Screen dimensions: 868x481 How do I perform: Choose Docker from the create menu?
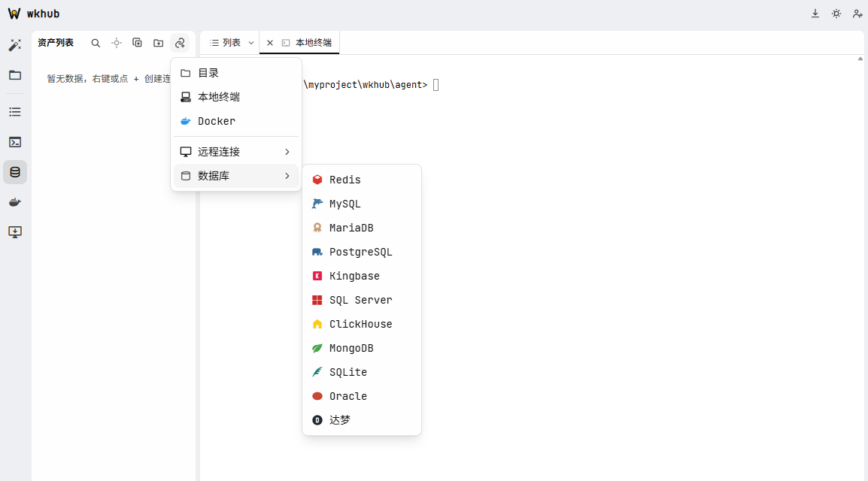tap(236, 121)
